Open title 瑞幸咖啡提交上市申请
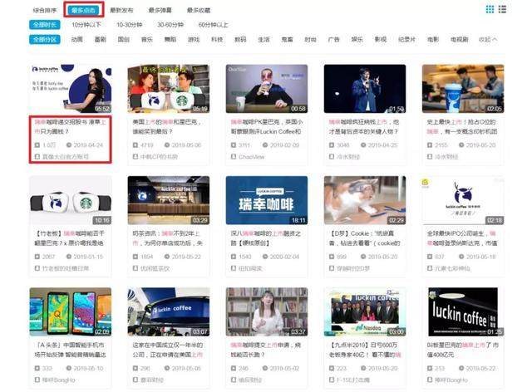Image resolution: width=532 pixels, height=392 pixels. tap(266, 350)
